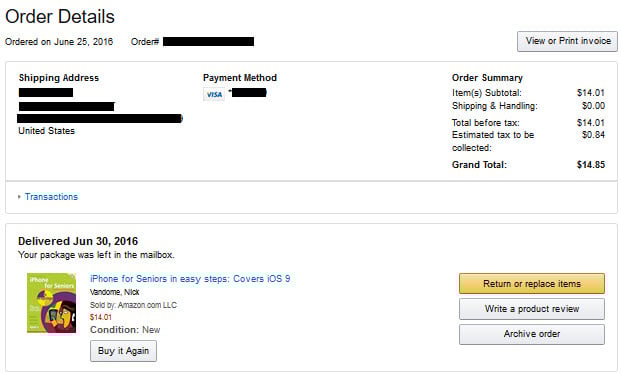The width and height of the screenshot is (621, 375).
Task: Click the Archive order button
Action: (x=532, y=334)
